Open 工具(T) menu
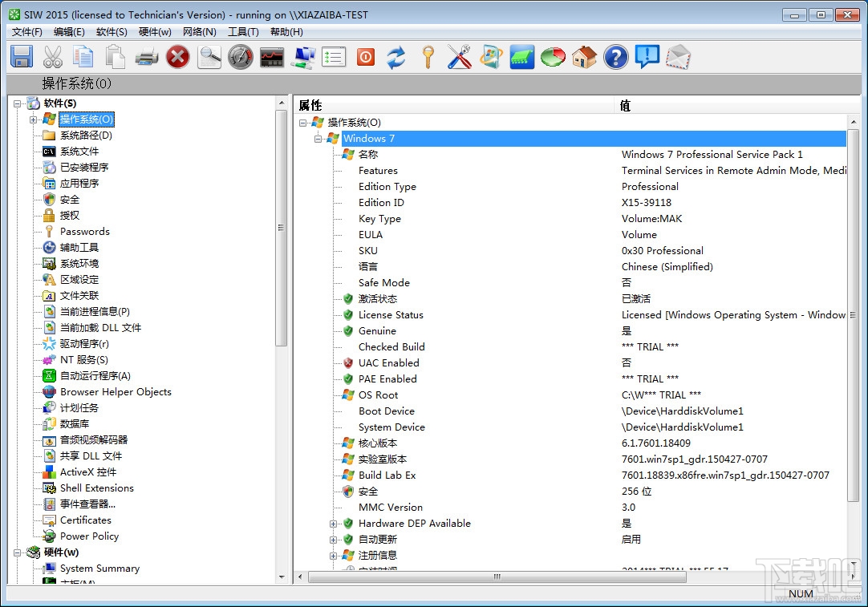 244,31
